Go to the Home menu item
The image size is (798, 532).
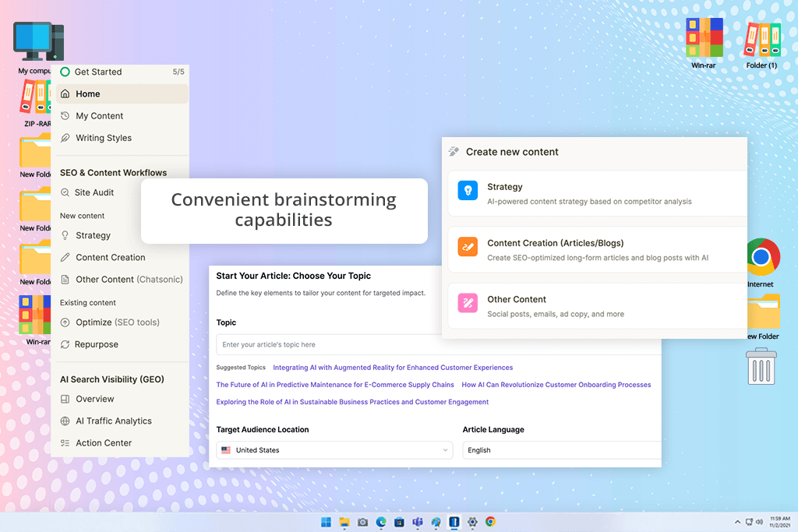pos(122,94)
